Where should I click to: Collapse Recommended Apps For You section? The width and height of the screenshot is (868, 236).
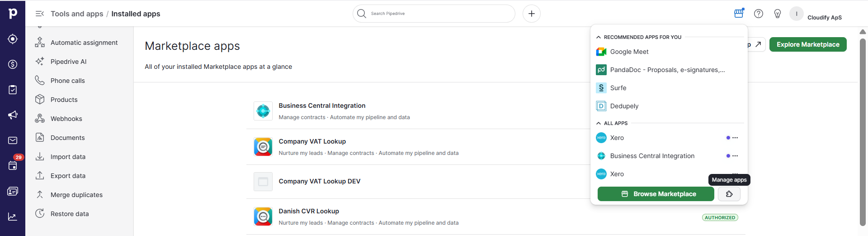pyautogui.click(x=599, y=37)
